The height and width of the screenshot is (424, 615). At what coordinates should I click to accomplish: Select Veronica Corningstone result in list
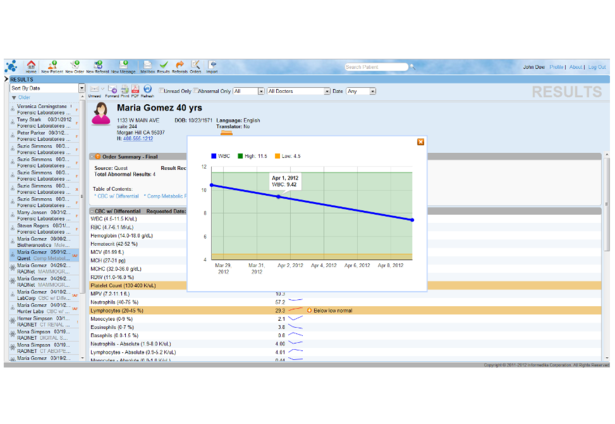coord(44,109)
